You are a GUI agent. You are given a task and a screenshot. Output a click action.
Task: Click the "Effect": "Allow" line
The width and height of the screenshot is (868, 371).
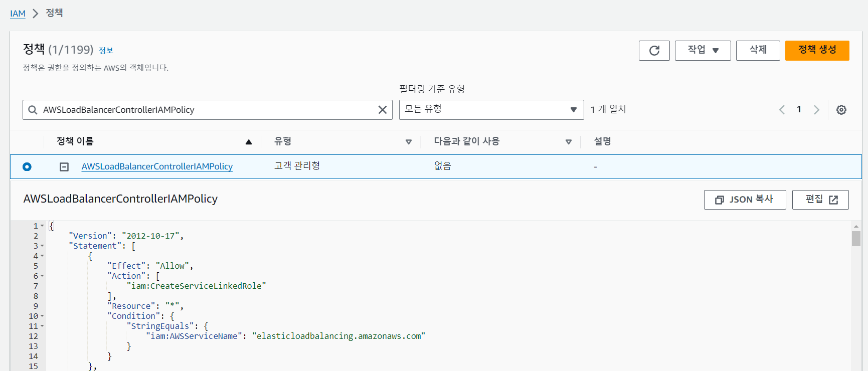pos(150,266)
